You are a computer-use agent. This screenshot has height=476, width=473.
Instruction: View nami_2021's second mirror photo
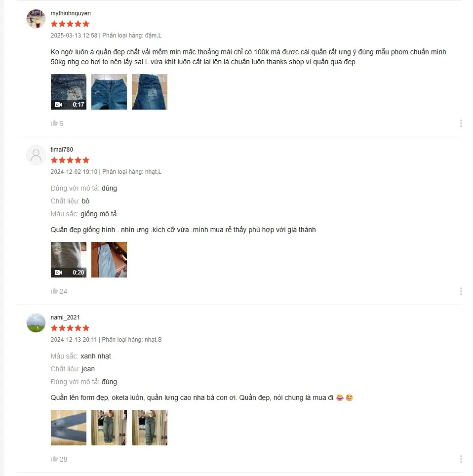(109, 428)
